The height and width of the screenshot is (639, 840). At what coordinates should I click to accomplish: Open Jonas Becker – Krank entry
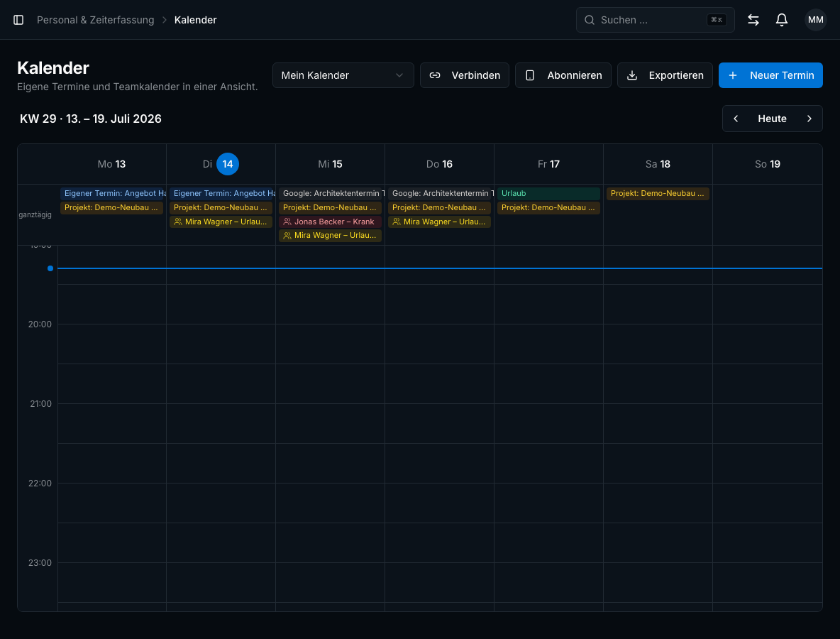click(x=330, y=222)
